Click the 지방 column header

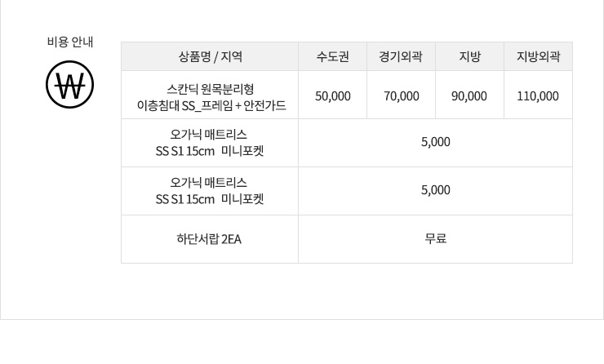coord(469,57)
